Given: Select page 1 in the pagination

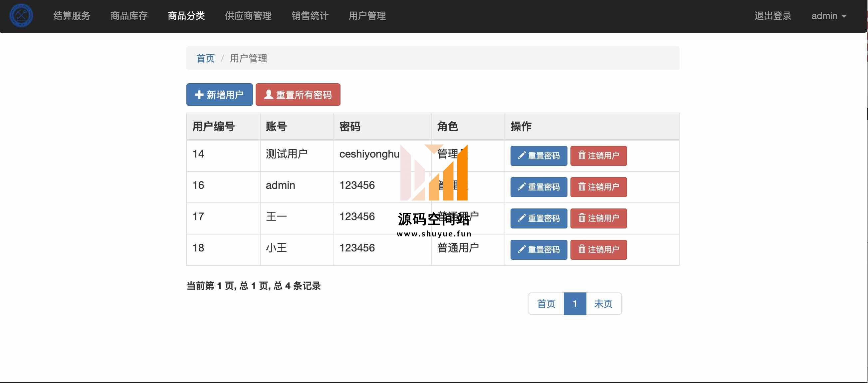Looking at the screenshot, I should pos(575,304).
